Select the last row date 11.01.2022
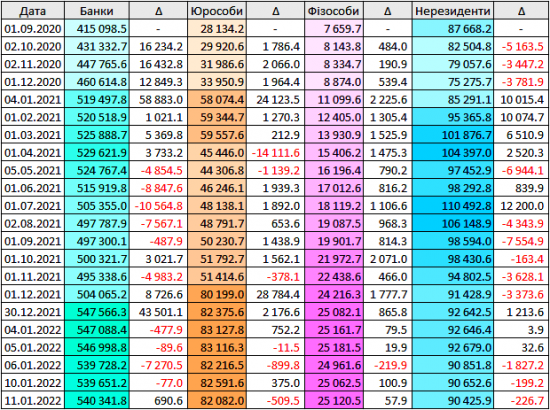 point(32,401)
